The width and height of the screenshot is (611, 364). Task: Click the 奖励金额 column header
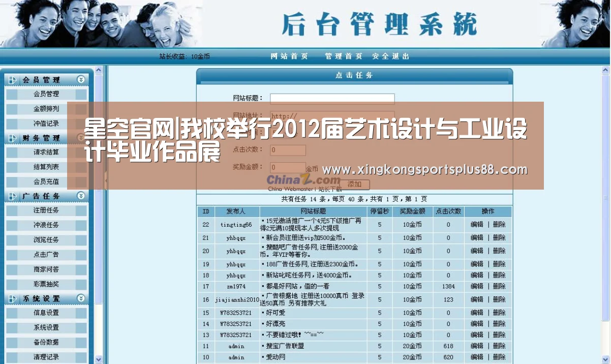(412, 211)
